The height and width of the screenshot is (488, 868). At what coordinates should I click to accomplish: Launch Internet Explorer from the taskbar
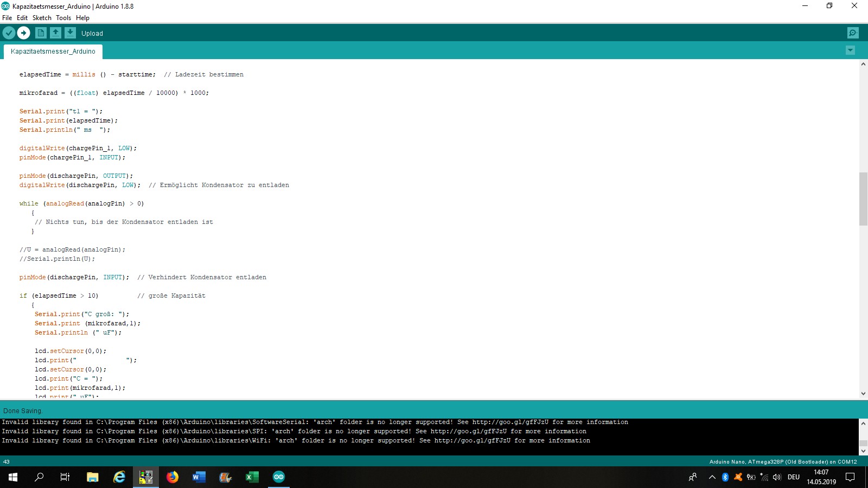point(119,477)
